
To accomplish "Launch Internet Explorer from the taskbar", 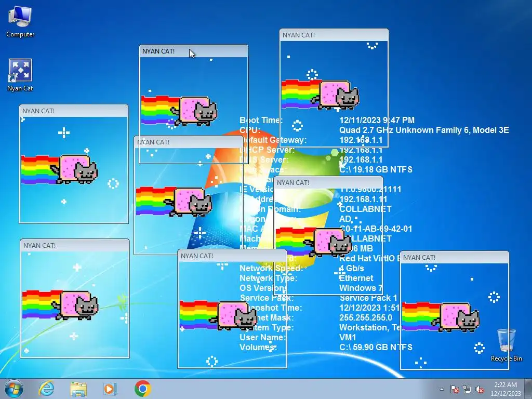I will [x=46, y=389].
